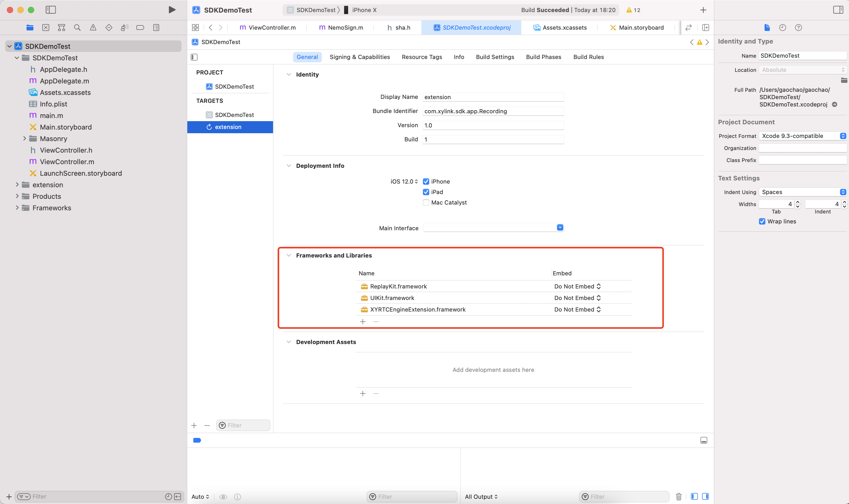Click the library plus button in toolbar
Viewport: 849px width, 504px height.
[703, 10]
